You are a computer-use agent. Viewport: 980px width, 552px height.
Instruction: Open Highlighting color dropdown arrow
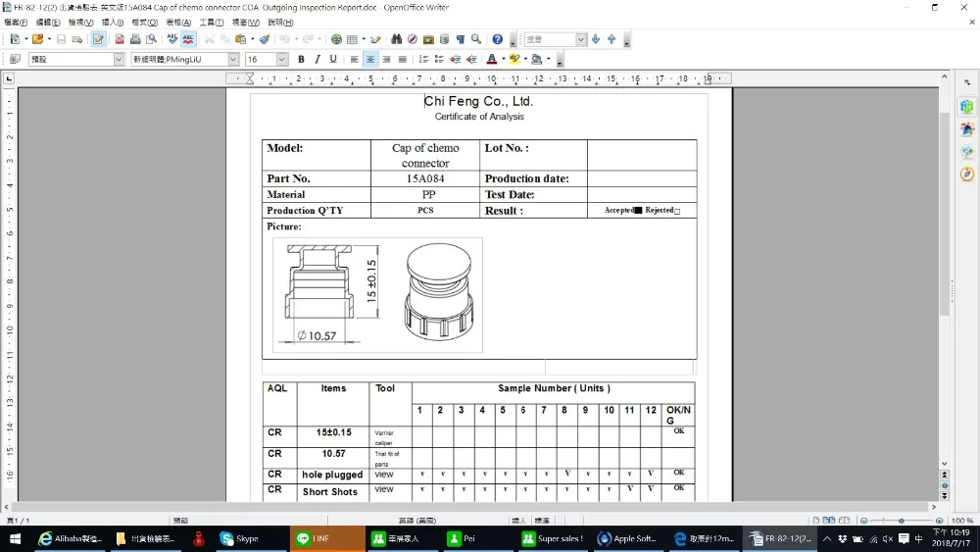[525, 60]
